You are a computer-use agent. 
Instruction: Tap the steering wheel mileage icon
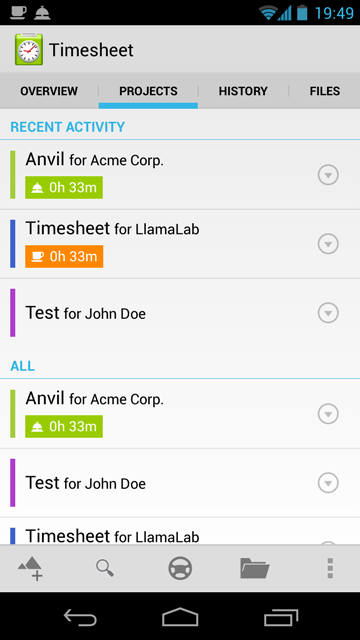coord(180,568)
